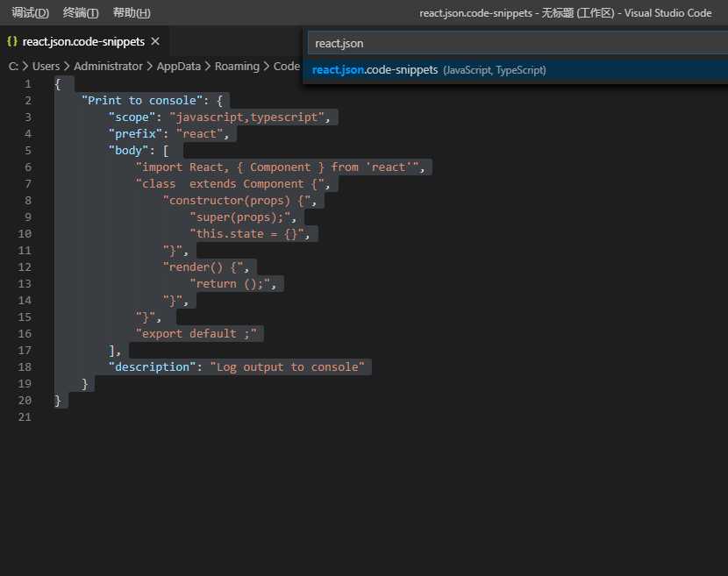Click the "javascript,typescript" string value
This screenshot has width=728, height=576.
[x=246, y=117]
